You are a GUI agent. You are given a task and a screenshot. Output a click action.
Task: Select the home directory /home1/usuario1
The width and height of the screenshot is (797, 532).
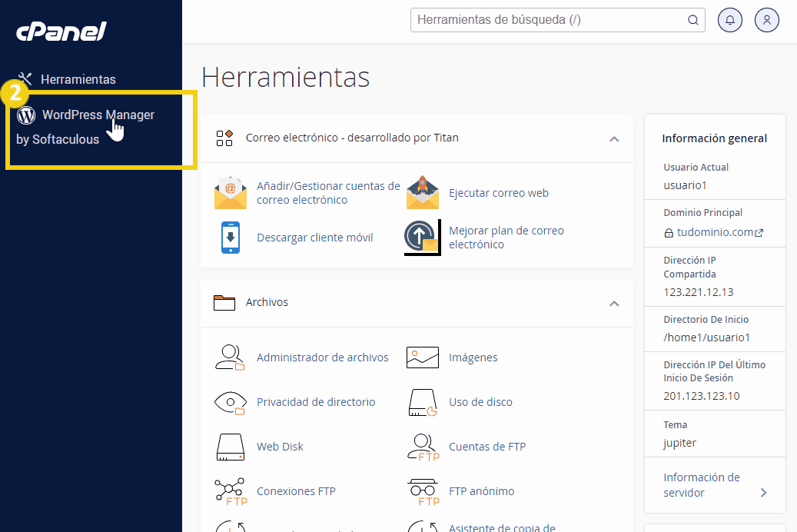[706, 337]
